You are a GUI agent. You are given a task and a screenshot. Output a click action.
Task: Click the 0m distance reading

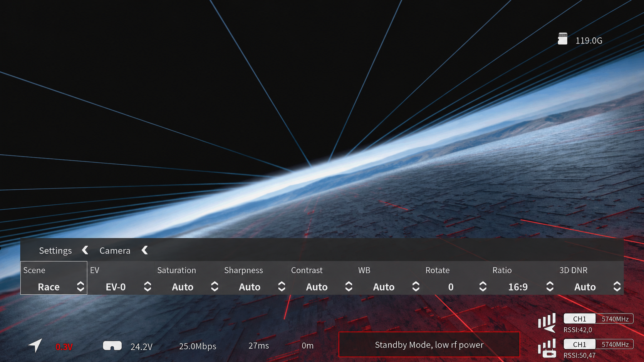click(307, 346)
